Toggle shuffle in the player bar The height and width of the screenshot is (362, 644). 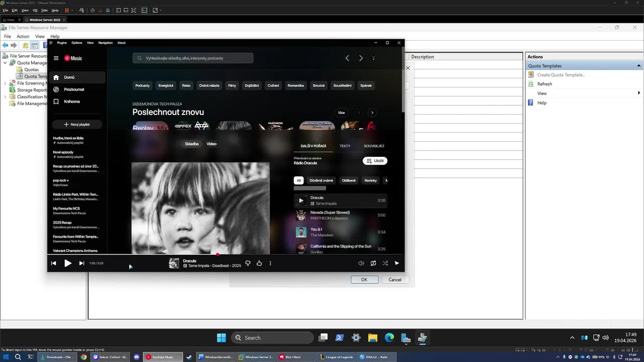385,263
